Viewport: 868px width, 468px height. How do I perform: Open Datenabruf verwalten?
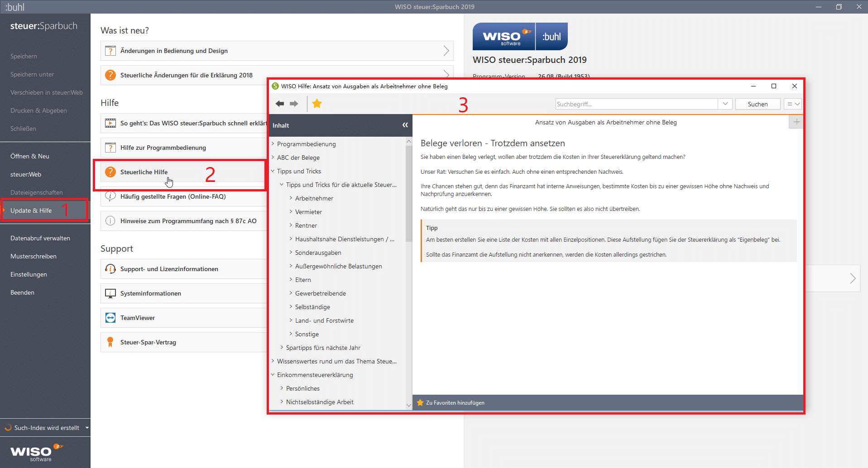point(40,238)
